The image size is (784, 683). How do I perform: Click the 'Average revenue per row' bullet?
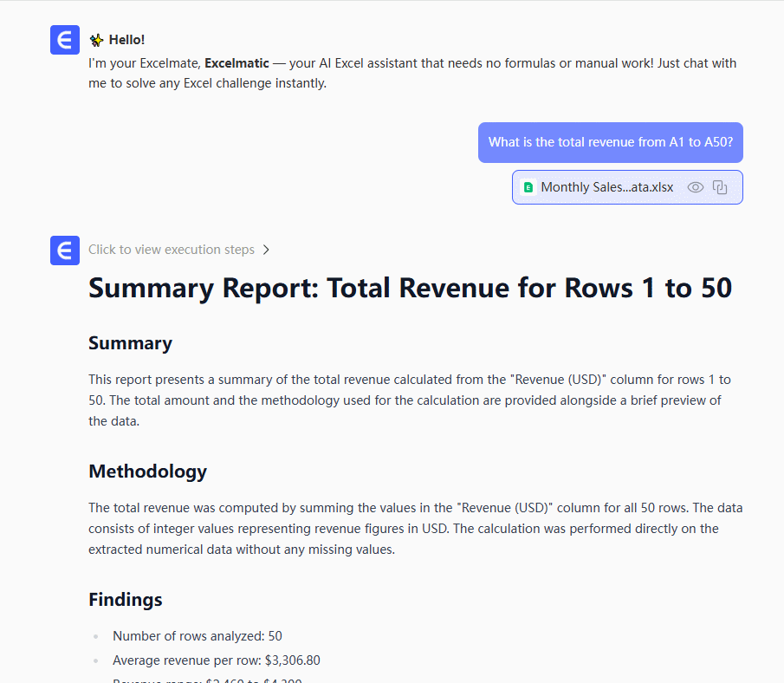click(x=216, y=660)
